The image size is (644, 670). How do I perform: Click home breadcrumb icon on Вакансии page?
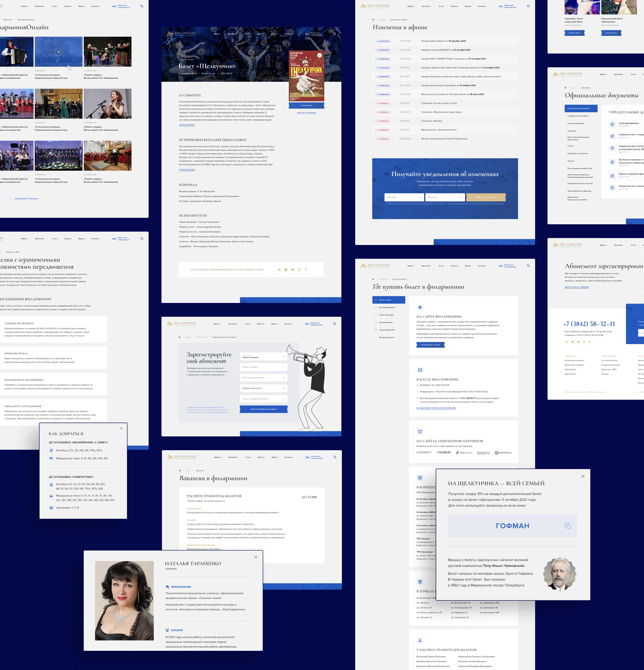coord(180,471)
